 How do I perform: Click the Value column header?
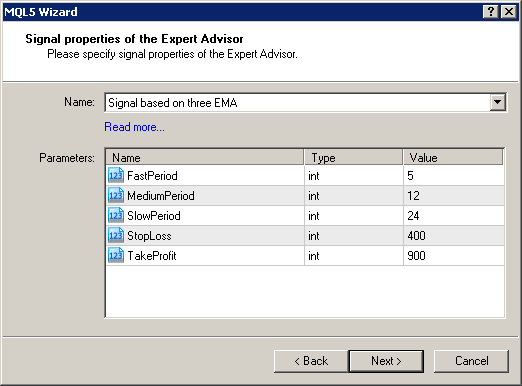point(453,157)
